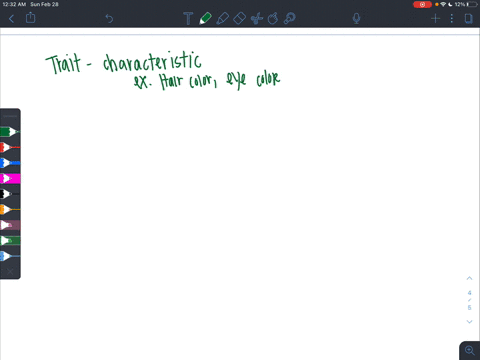Viewport: 480px width, 360px height.
Task: Go to the previous page with up chevron
Action: coord(469,278)
